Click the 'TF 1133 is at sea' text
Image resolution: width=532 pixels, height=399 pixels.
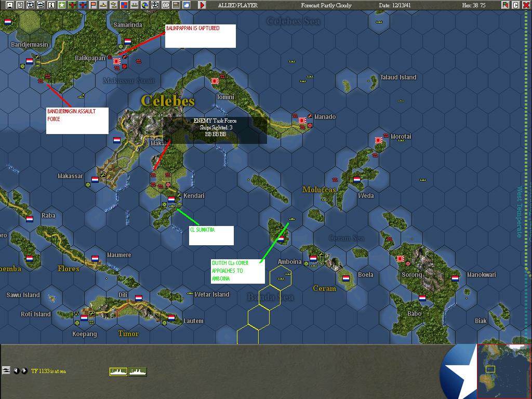pyautogui.click(x=48, y=371)
